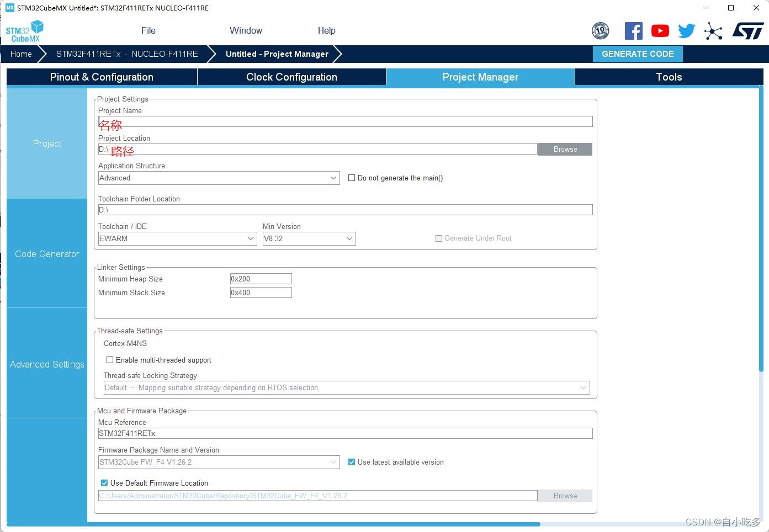The image size is (769, 532).
Task: Tick Do not generate the main() checkbox
Action: [352, 178]
